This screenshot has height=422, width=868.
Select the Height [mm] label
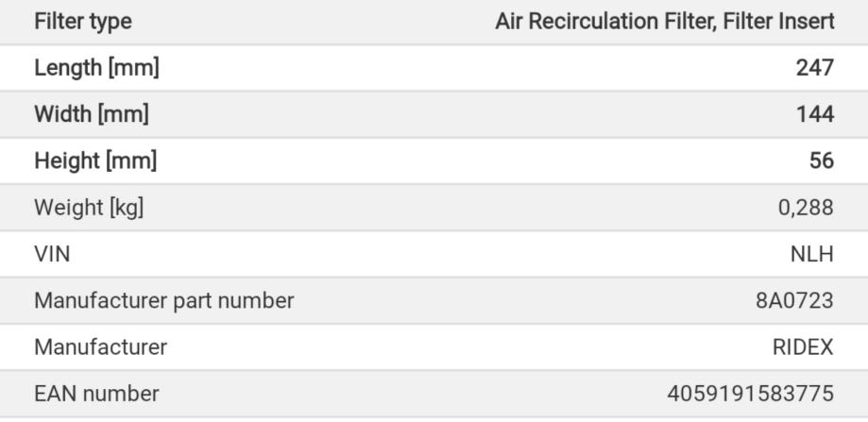coord(95,160)
